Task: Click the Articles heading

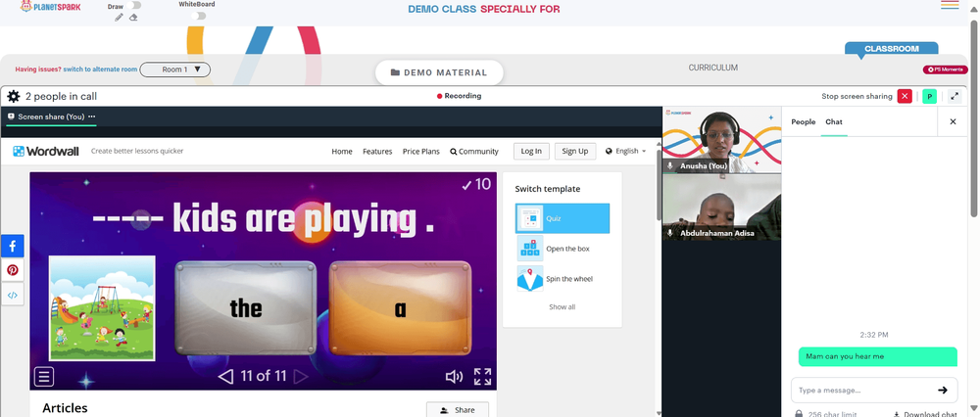Action: click(65, 408)
